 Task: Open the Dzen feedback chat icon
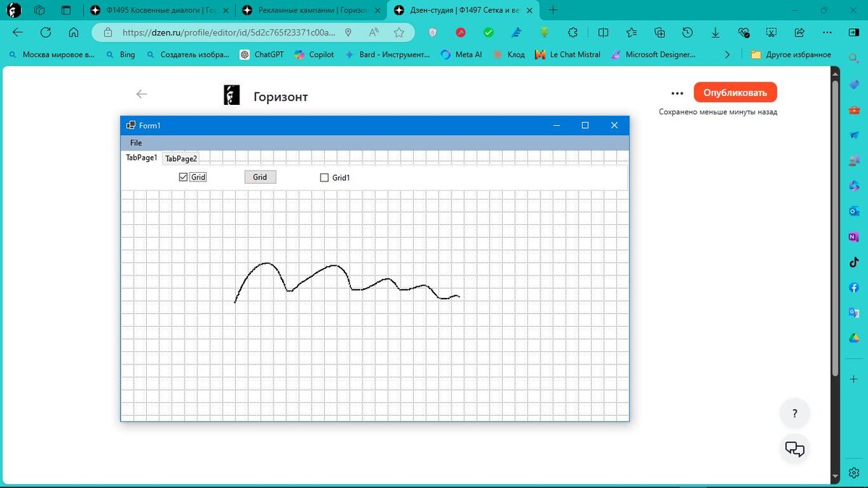coord(795,449)
